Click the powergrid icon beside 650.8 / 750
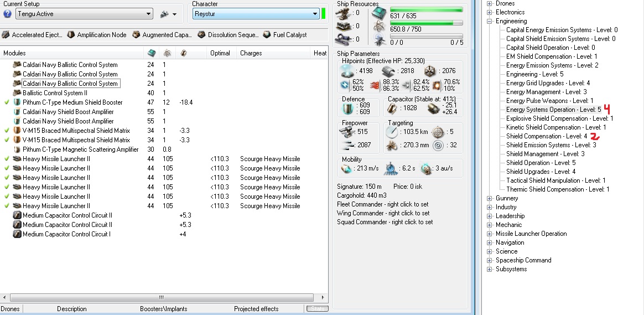Image resolution: width=644 pixels, height=315 pixels. 378,27
